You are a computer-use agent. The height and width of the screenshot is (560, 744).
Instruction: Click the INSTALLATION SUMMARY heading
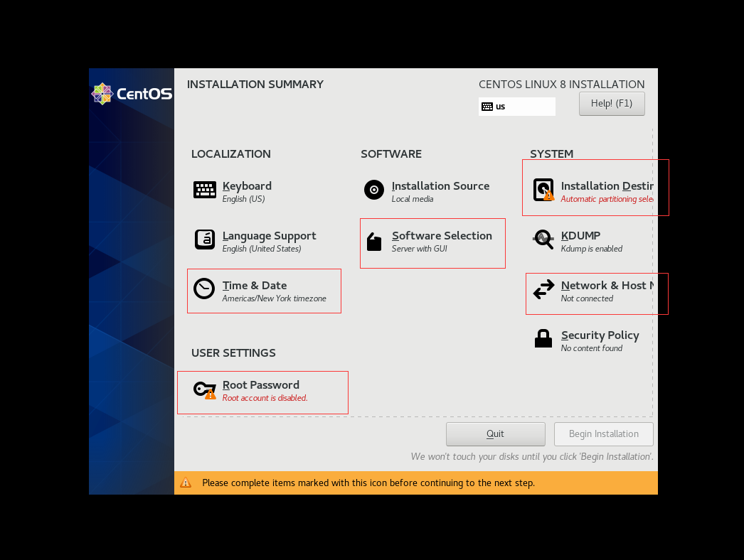[255, 85]
